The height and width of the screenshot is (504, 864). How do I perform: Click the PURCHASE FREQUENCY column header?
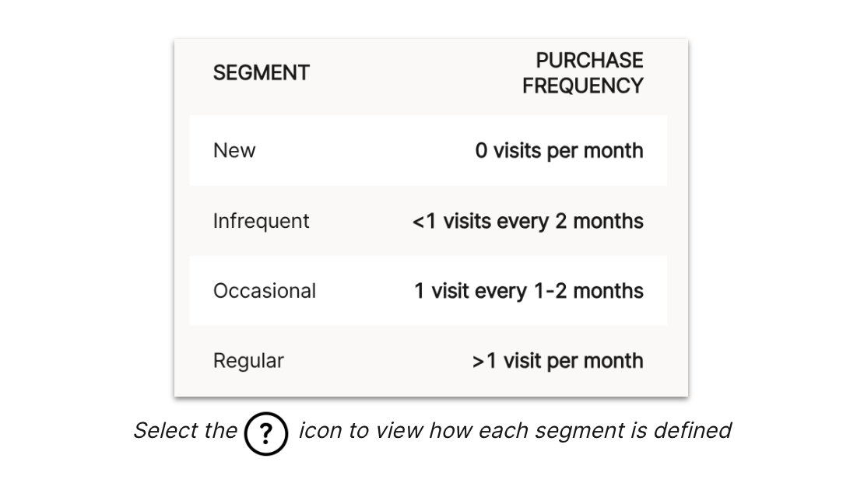pyautogui.click(x=582, y=73)
